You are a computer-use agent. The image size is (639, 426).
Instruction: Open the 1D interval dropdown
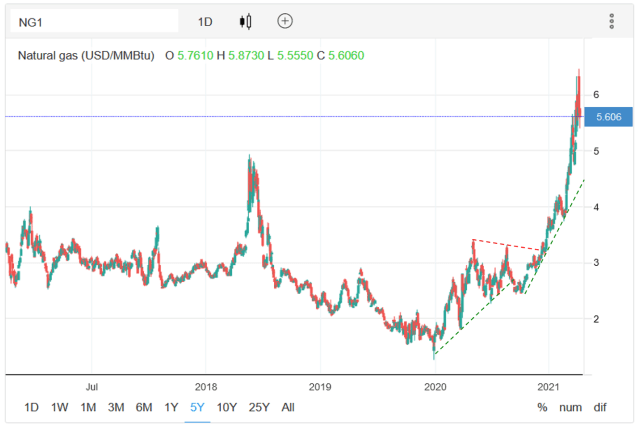(x=205, y=22)
